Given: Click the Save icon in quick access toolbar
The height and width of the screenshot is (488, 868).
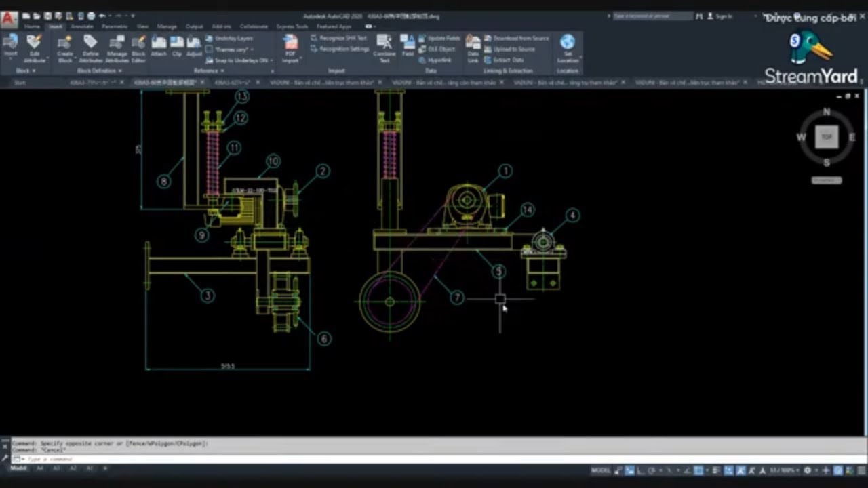Looking at the screenshot, I should [47, 16].
